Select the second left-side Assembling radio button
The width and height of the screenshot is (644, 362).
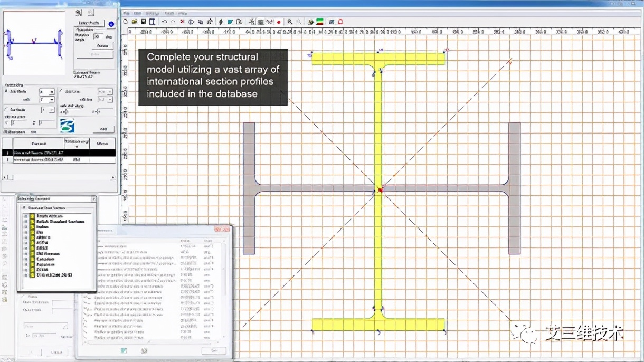click(x=6, y=110)
